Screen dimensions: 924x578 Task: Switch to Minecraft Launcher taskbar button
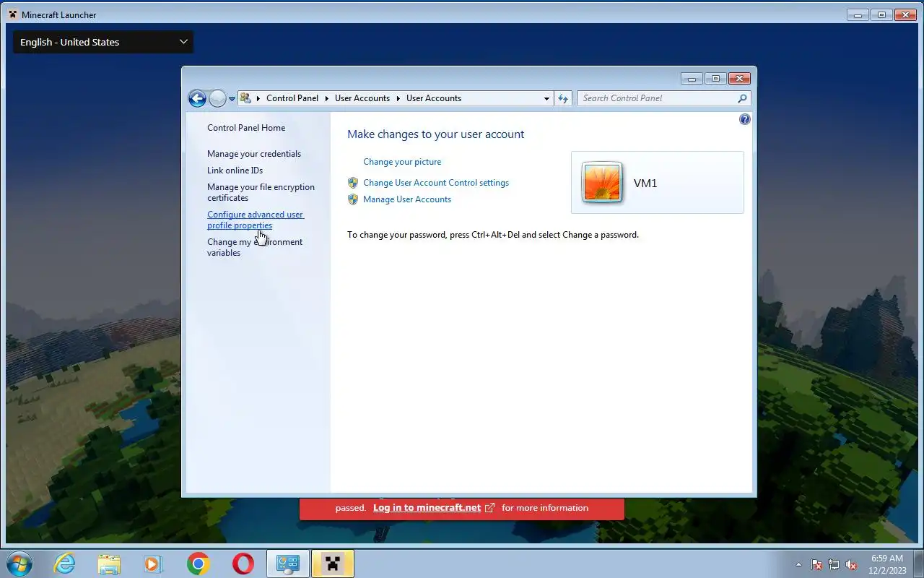(333, 564)
